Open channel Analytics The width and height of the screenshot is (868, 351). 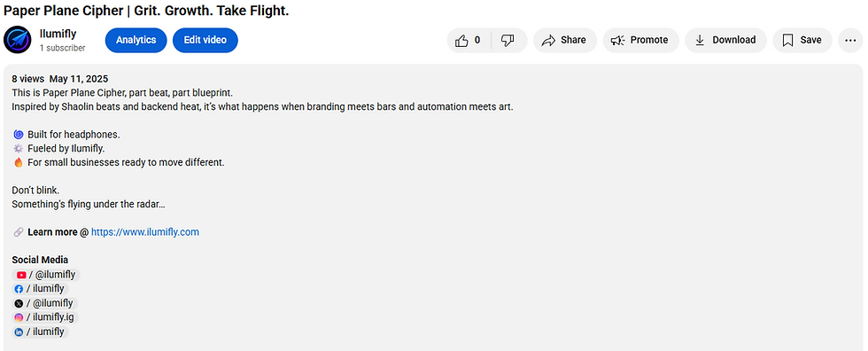click(x=136, y=40)
